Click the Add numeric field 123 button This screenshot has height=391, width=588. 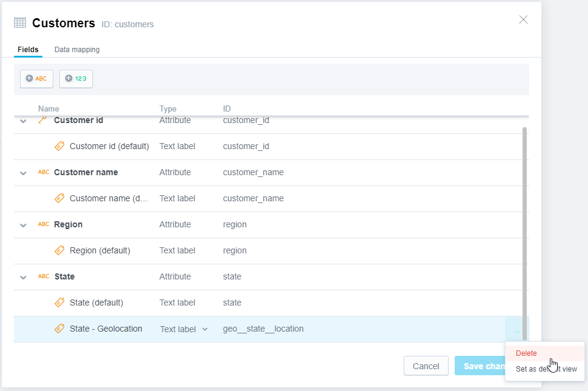(x=76, y=78)
